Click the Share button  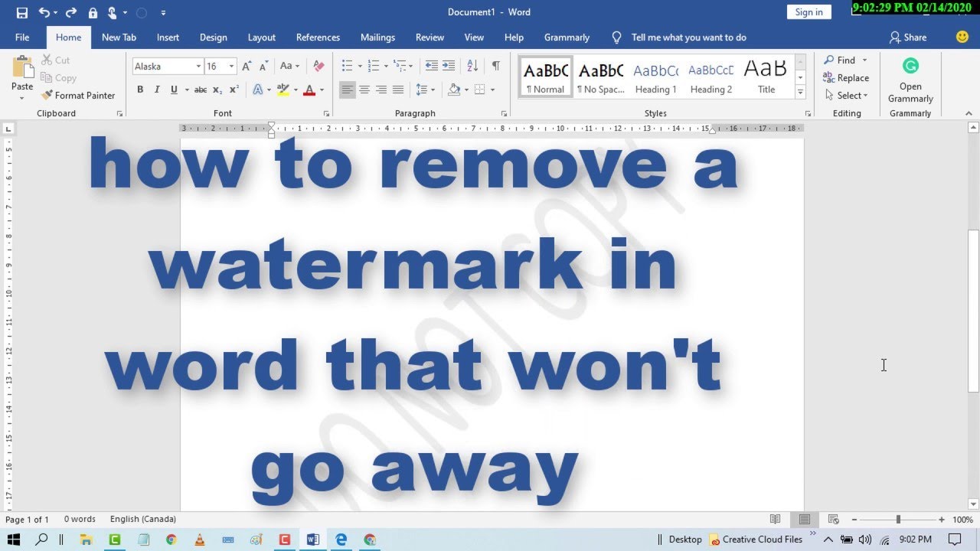908,37
